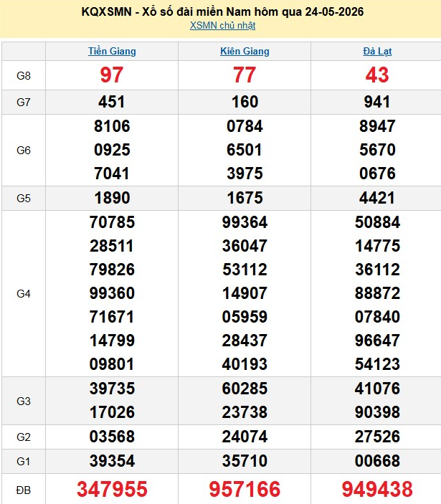Open the Tiền Giang results link

[x=112, y=51]
